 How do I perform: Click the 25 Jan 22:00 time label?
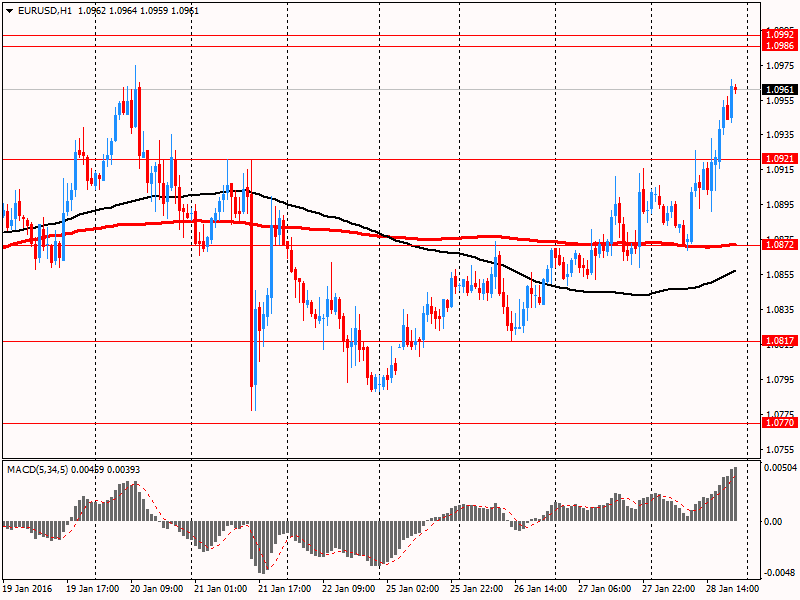(477, 589)
